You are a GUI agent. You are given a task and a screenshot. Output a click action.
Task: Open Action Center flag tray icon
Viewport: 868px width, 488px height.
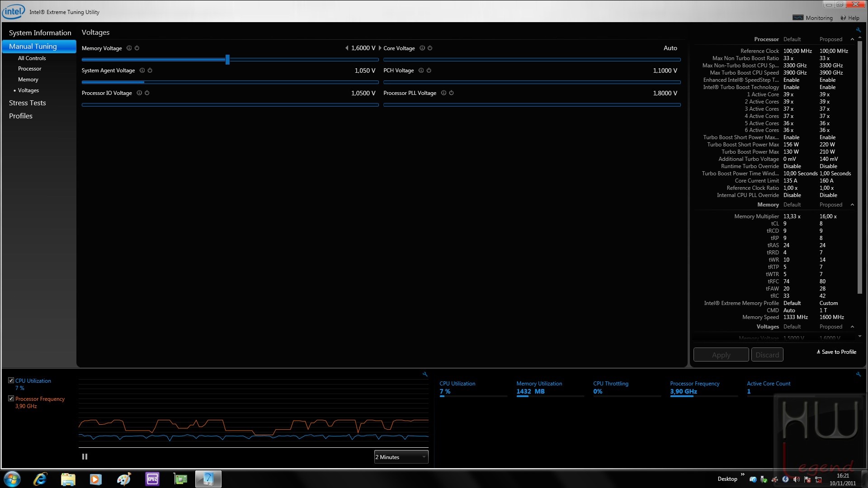(807, 479)
